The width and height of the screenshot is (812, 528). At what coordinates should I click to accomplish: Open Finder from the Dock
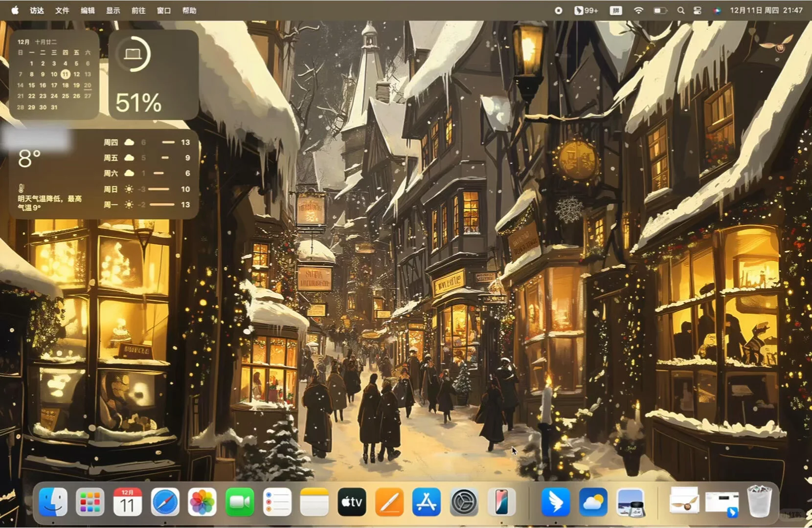pyautogui.click(x=53, y=502)
